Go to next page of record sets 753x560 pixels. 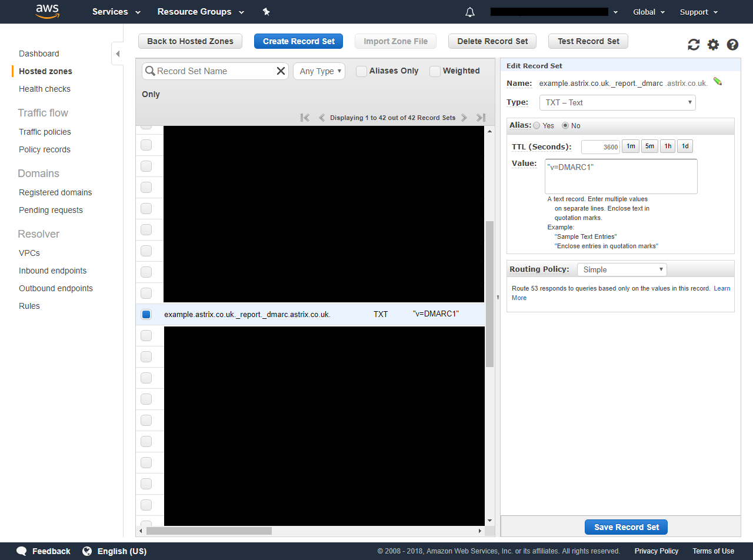pyautogui.click(x=464, y=118)
